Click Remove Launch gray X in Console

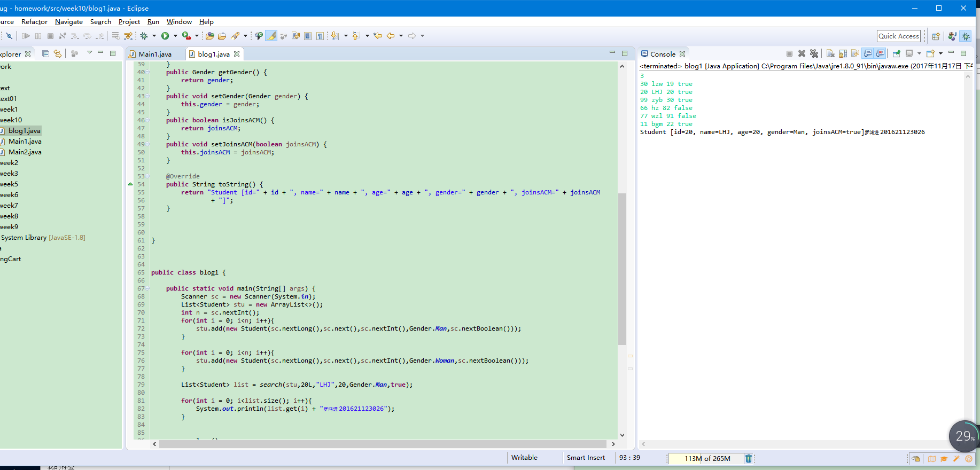pyautogui.click(x=802, y=53)
